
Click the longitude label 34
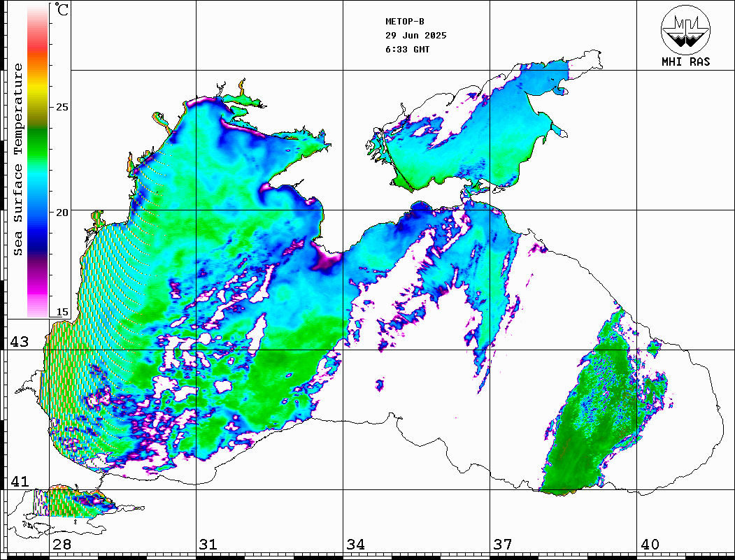point(355,545)
